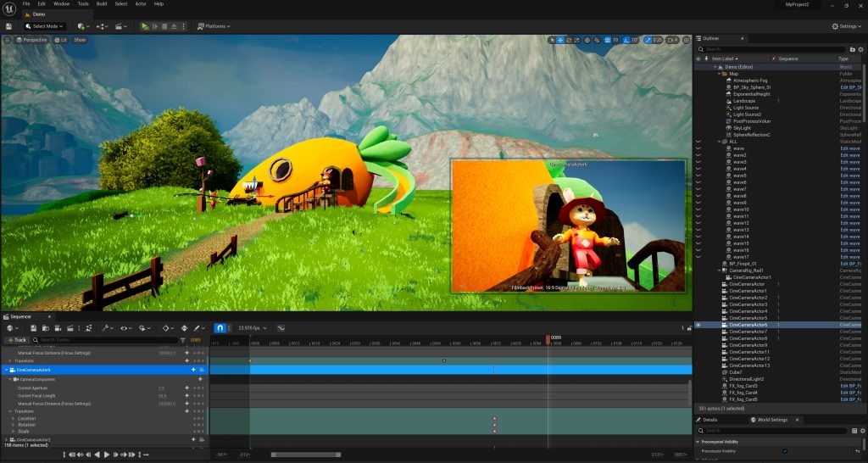The height and width of the screenshot is (463, 868).
Task: Change the 23.976 fps frame rate dropdown
Action: point(251,328)
